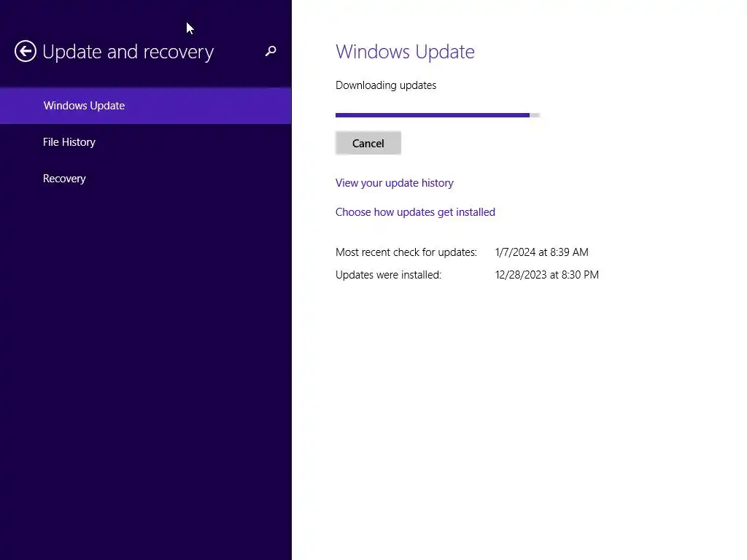
Task: Click the Downloading updates status text
Action: pos(385,85)
